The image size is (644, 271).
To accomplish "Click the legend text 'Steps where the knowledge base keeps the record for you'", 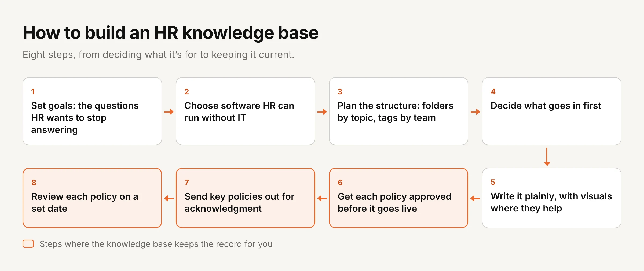I will click(156, 244).
